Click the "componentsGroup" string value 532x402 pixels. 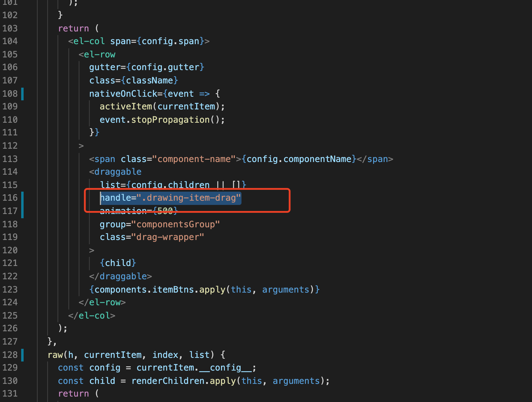pos(176,224)
